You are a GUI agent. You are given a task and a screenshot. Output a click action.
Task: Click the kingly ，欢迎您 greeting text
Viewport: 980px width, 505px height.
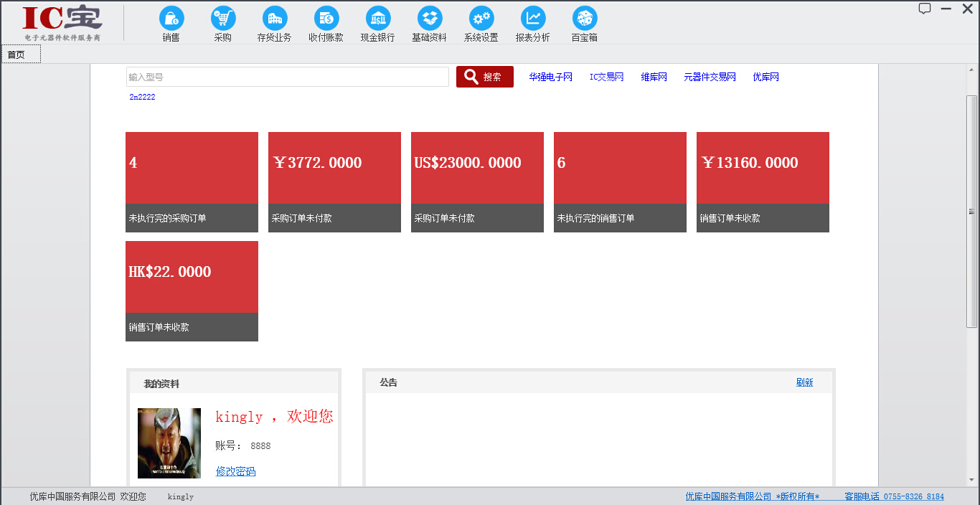[274, 417]
